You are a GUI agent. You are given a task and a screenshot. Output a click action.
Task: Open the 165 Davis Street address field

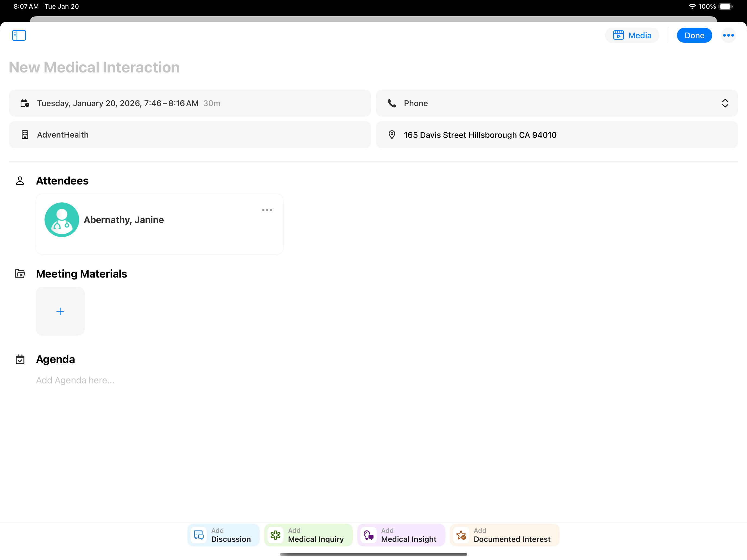coord(480,135)
